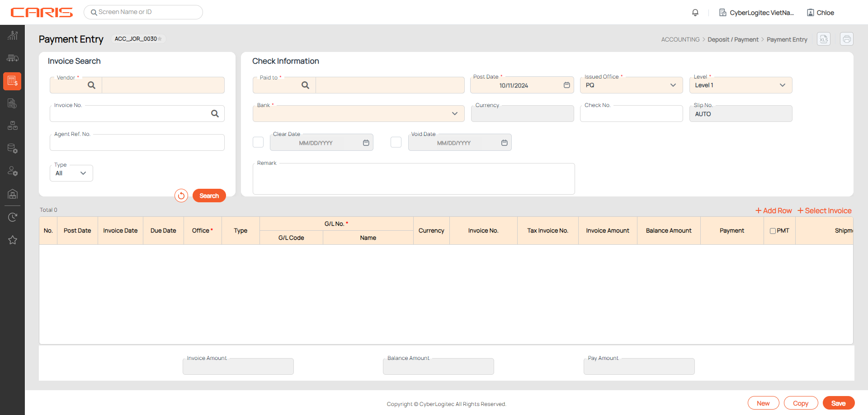This screenshot has width=868, height=415.
Task: Open the Post Date calendar picker
Action: tap(566, 85)
